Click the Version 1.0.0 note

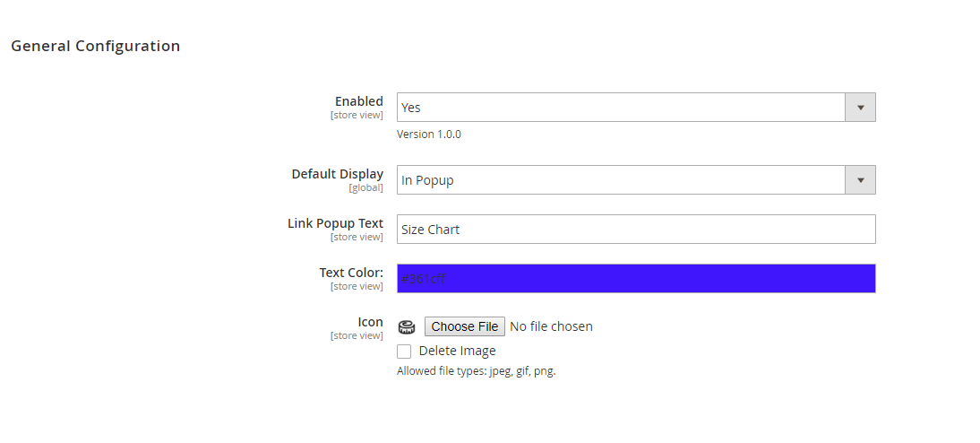tap(429, 134)
